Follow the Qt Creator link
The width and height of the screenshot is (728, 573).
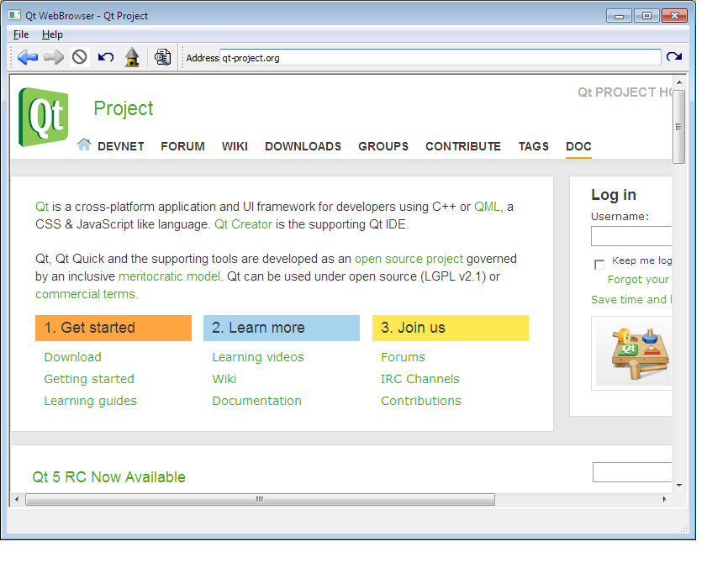[241, 224]
